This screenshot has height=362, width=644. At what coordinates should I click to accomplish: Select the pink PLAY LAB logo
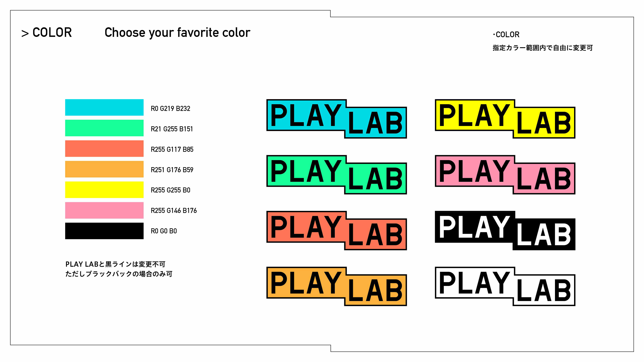(505, 174)
